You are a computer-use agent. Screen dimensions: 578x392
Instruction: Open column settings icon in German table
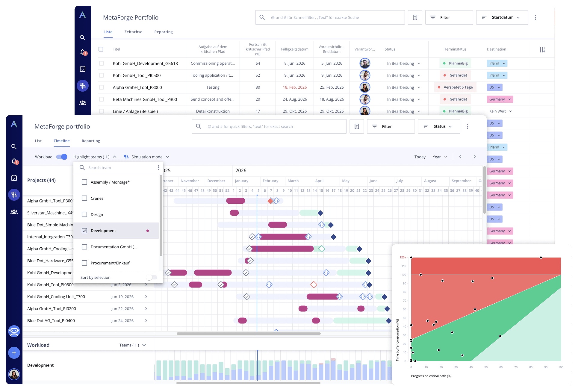542,50
